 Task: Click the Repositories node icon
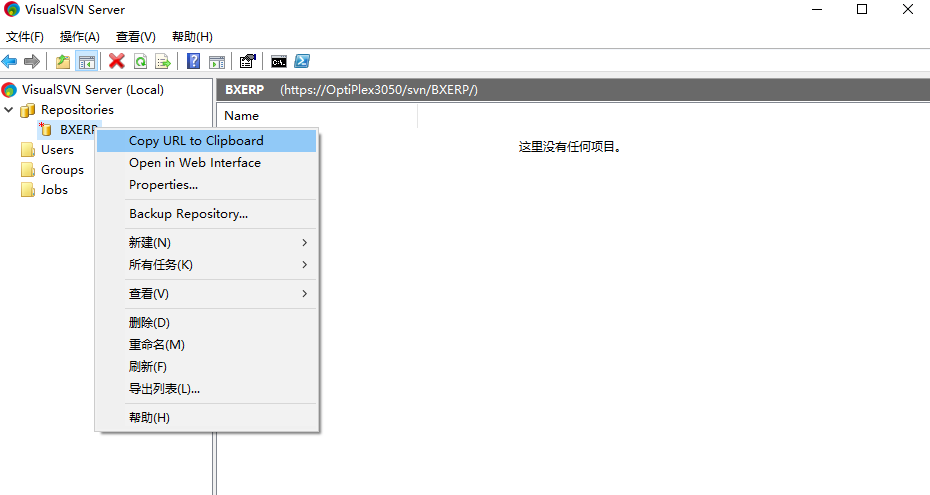pos(27,110)
